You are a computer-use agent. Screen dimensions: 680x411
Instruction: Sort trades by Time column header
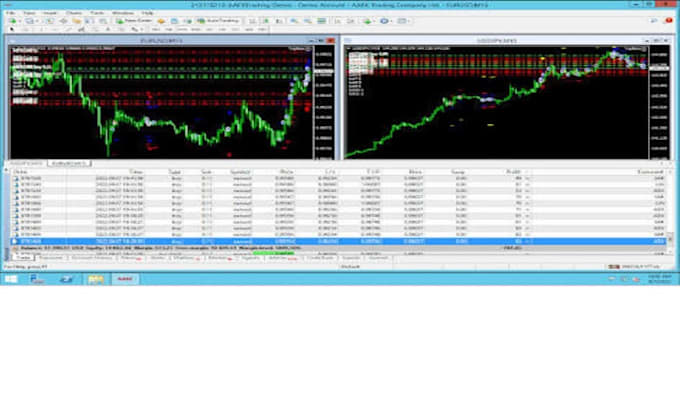click(x=136, y=172)
